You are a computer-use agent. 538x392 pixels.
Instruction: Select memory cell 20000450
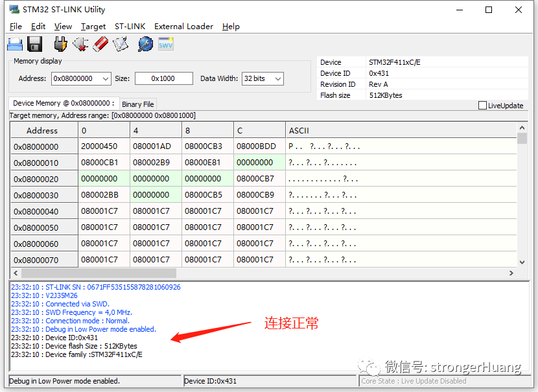coord(104,146)
